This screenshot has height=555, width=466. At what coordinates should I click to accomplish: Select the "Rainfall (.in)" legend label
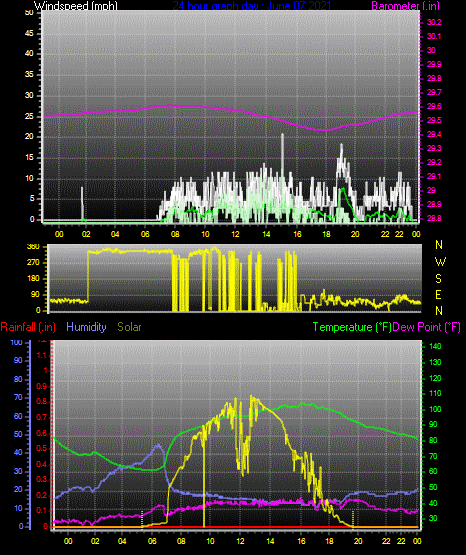28,327
